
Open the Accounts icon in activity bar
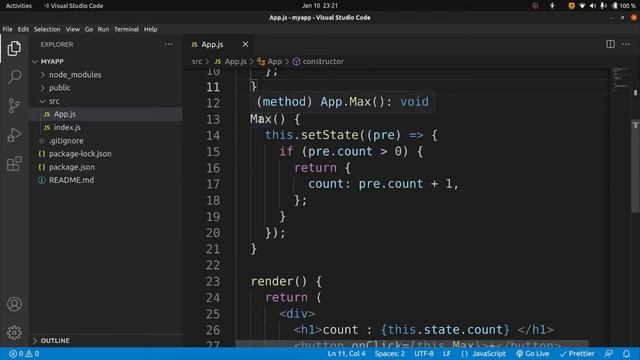14,304
